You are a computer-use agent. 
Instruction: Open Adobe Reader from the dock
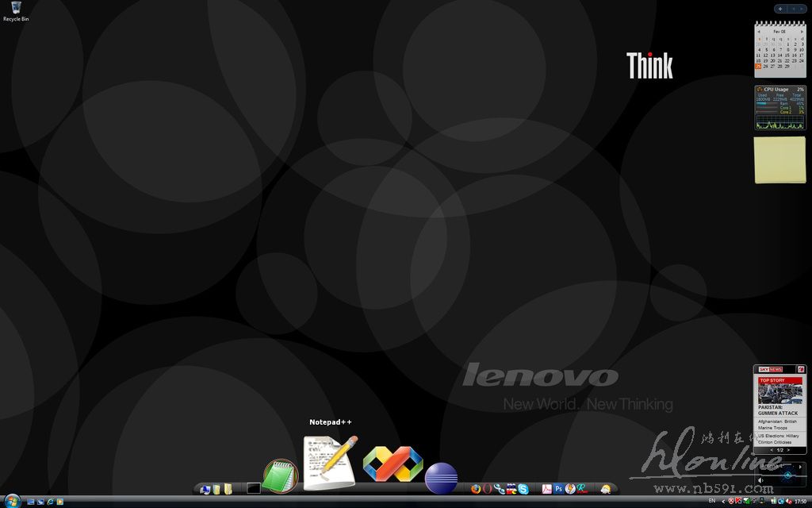[x=546, y=489]
